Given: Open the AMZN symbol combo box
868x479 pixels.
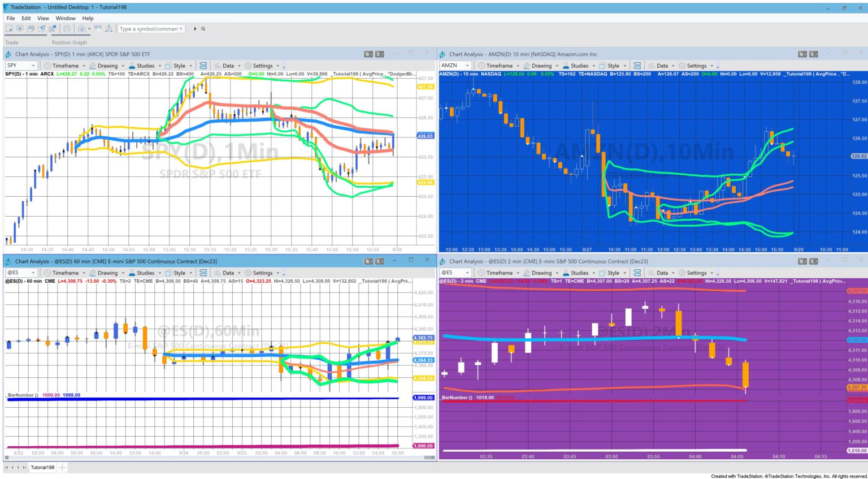Looking at the screenshot, I should 455,66.
